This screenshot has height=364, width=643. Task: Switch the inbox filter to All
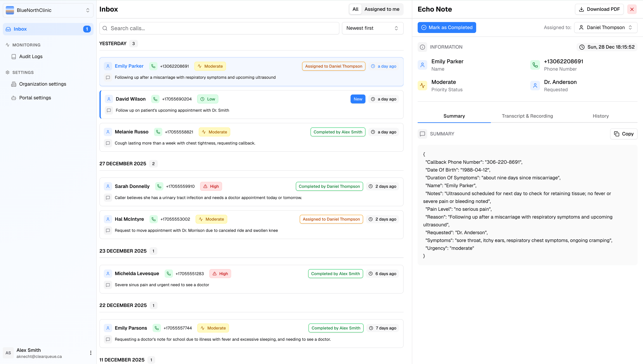tap(355, 9)
